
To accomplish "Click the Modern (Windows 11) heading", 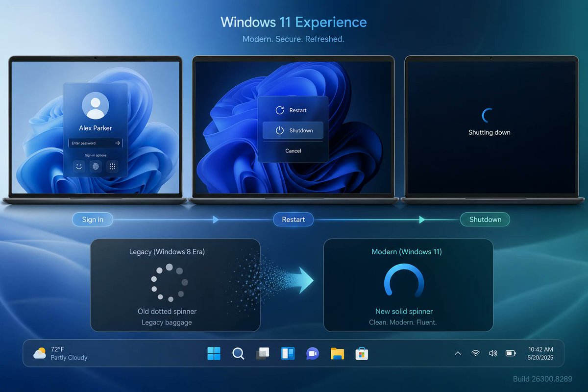I will 407,252.
